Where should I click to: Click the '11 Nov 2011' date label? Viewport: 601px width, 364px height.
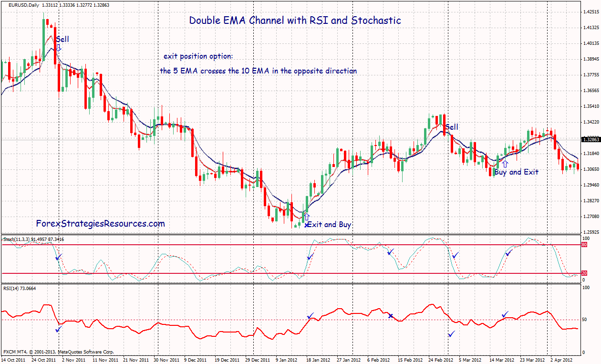click(x=104, y=360)
